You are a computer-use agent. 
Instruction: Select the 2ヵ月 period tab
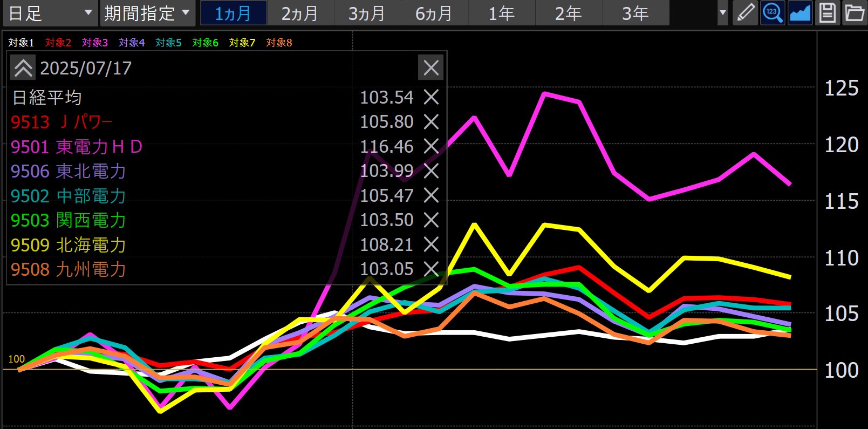point(300,13)
